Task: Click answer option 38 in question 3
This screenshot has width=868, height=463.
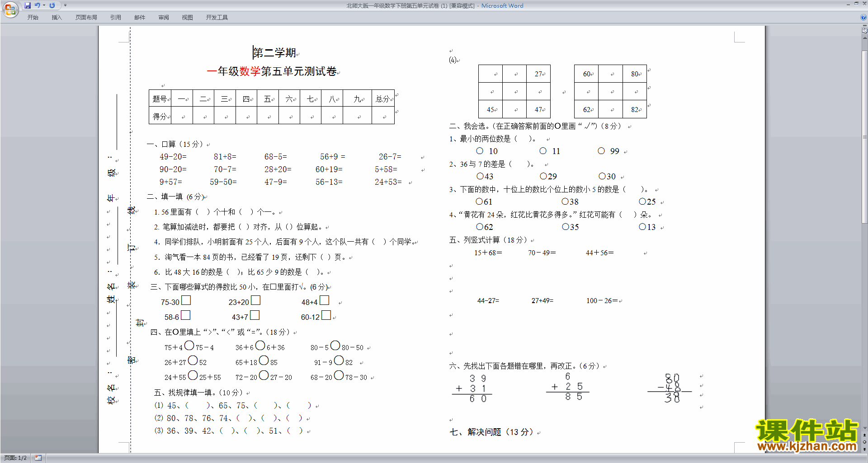Action: coord(570,202)
